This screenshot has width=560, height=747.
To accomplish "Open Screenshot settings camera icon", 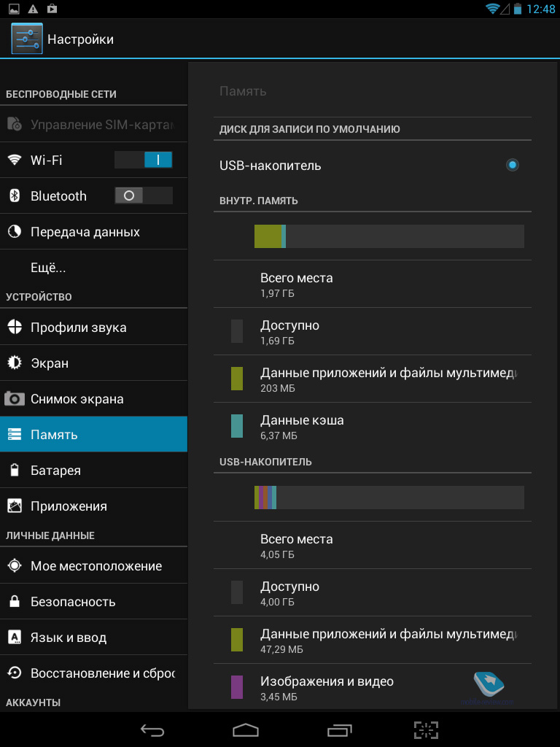I will tap(15, 399).
